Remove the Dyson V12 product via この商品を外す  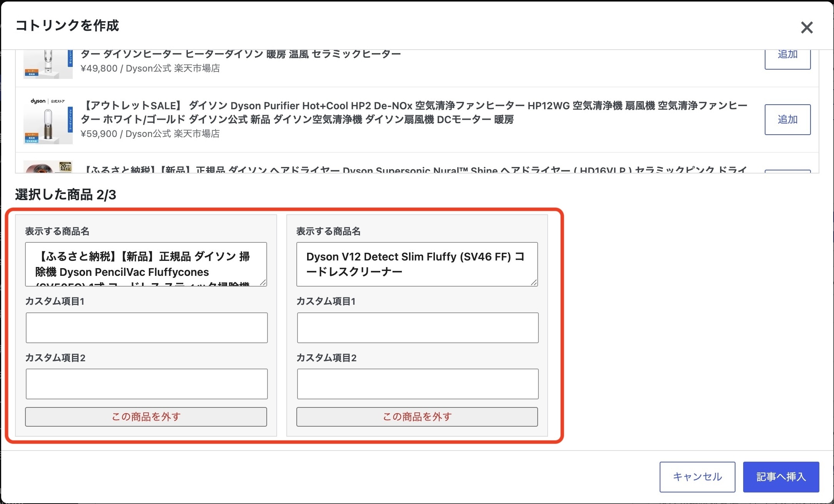417,417
